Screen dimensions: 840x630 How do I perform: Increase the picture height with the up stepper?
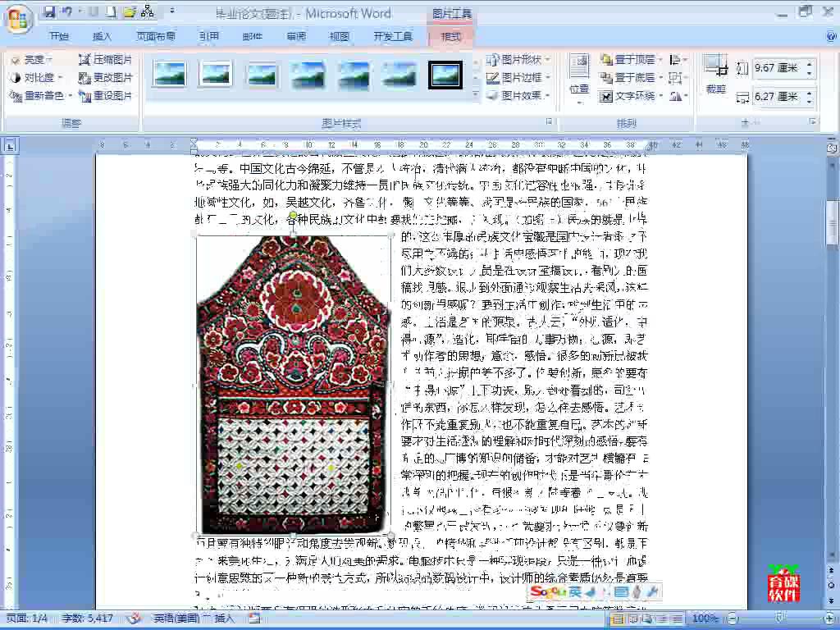810,64
